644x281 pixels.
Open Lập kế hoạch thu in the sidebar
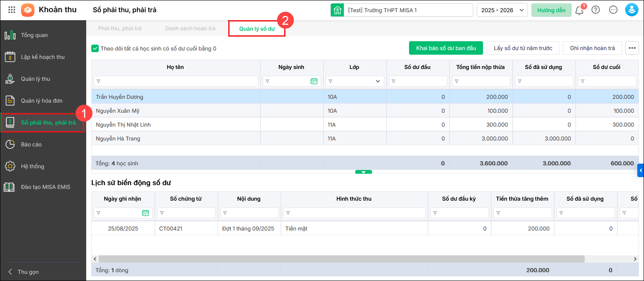42,57
